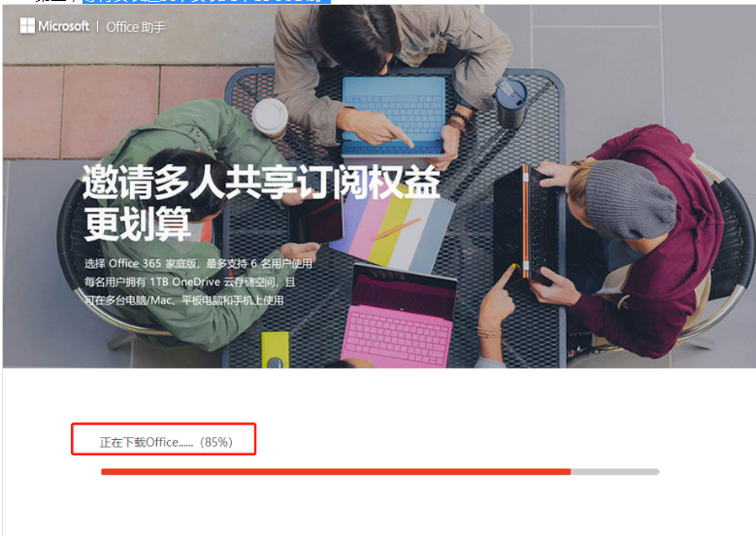
Task: Click the yellow phone on the table
Action: 275,350
